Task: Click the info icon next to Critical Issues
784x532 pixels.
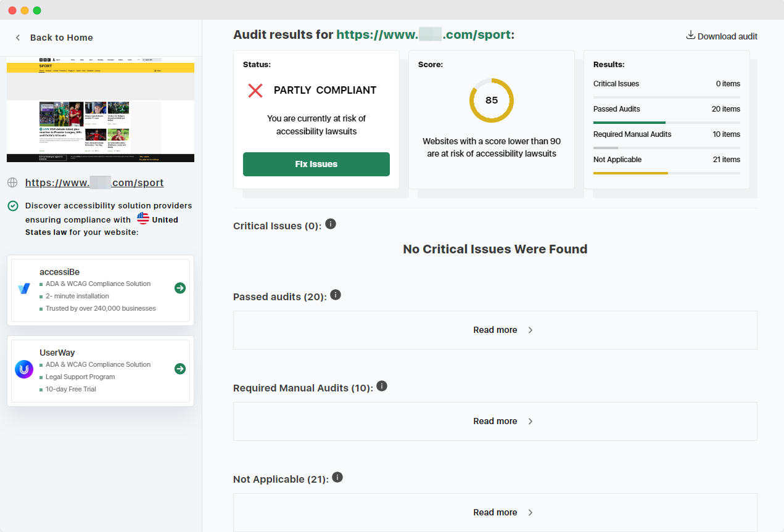Action: pos(330,224)
